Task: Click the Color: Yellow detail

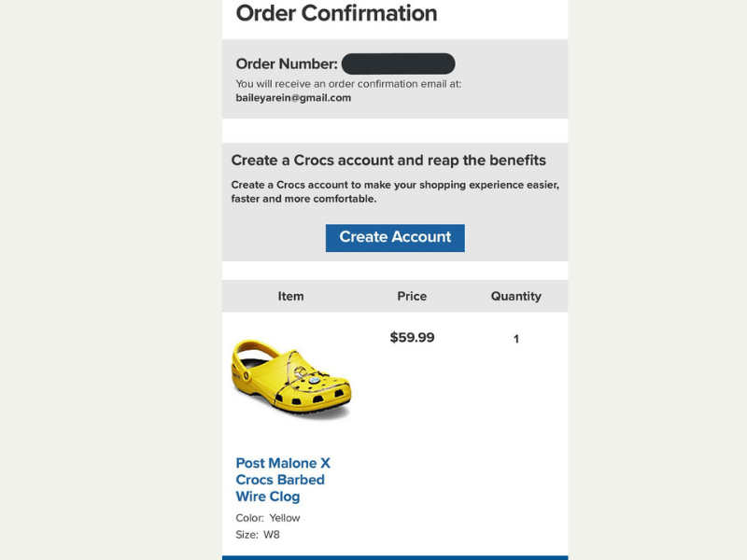Action: 268,518
